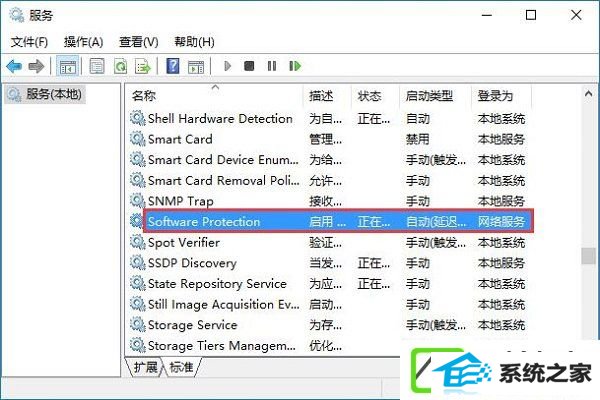Click 本地服务 logon of SNMP Trap
600x400 pixels.
(x=501, y=201)
